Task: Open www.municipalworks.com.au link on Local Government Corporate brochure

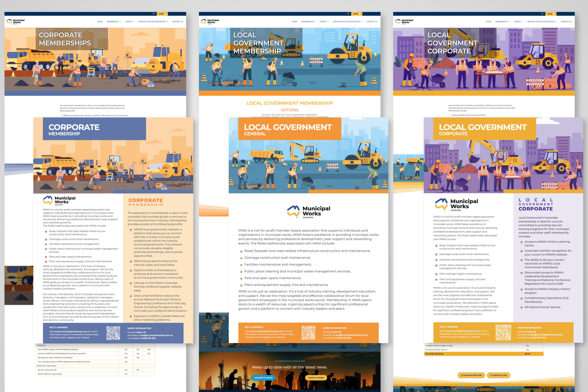Action: pos(461,331)
